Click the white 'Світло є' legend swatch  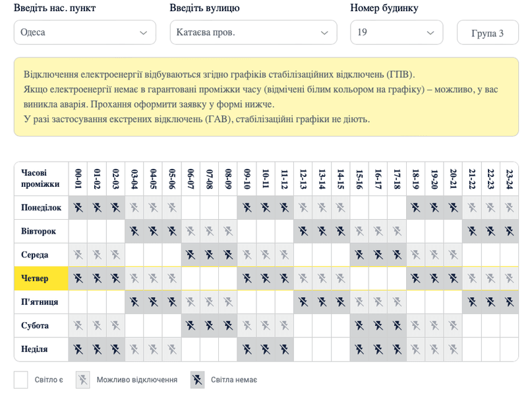[x=21, y=379]
